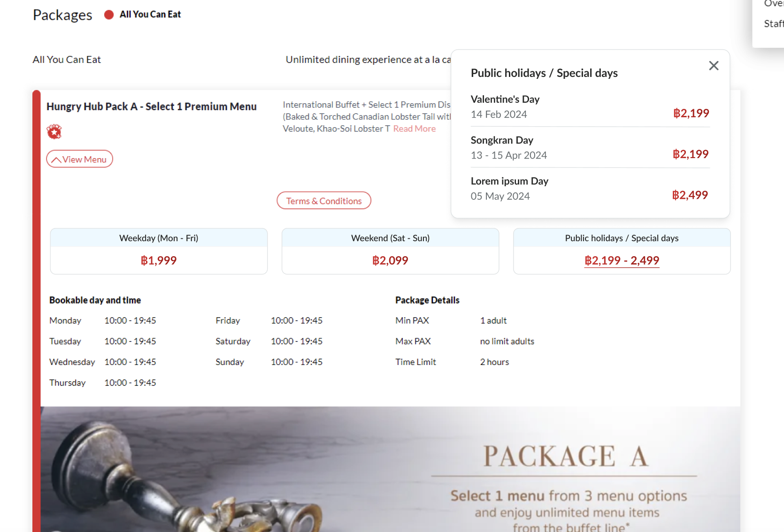Click the red dot beside All You Can Eat

109,15
